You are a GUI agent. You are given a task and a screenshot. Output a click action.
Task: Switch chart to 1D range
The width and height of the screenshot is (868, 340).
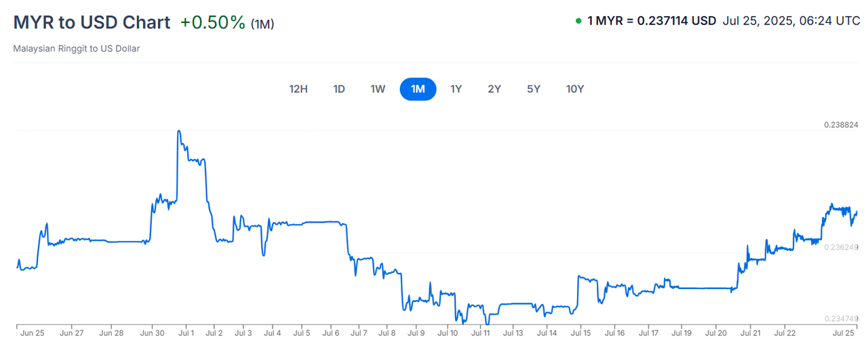pyautogui.click(x=339, y=89)
